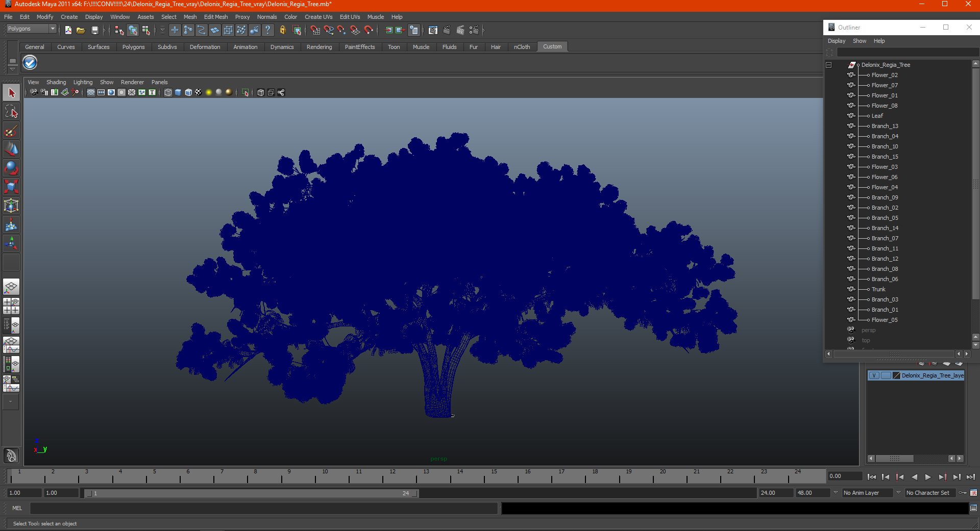Toggle Wireframe shading cube icon in viewport
The height and width of the screenshot is (531, 980).
coord(168,92)
